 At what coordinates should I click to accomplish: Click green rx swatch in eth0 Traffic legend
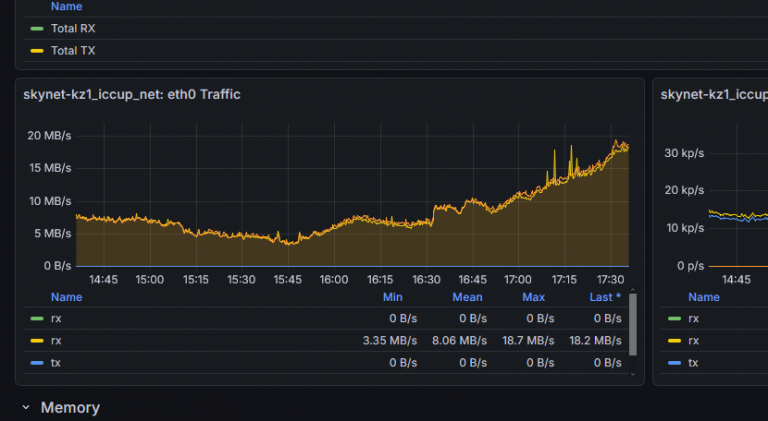37,319
